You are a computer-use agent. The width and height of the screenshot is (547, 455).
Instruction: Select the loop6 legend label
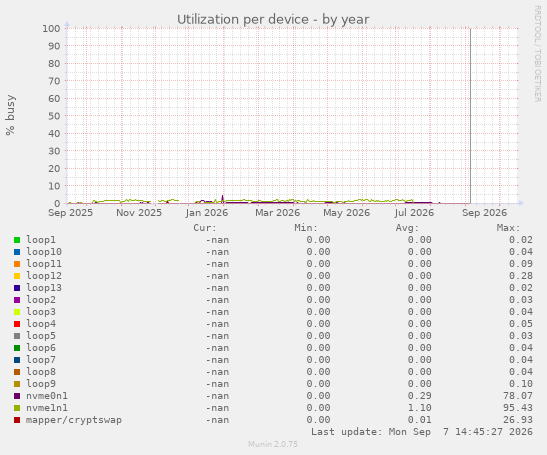(x=41, y=348)
